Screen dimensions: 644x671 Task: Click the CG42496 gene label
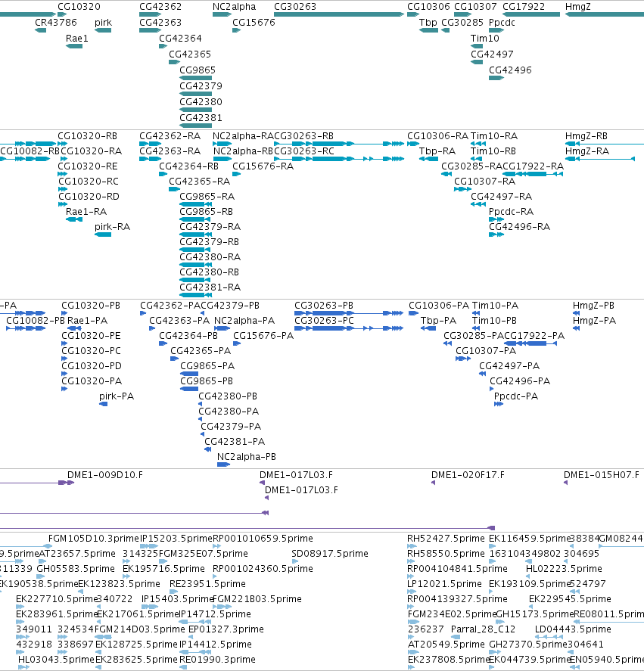[510, 70]
